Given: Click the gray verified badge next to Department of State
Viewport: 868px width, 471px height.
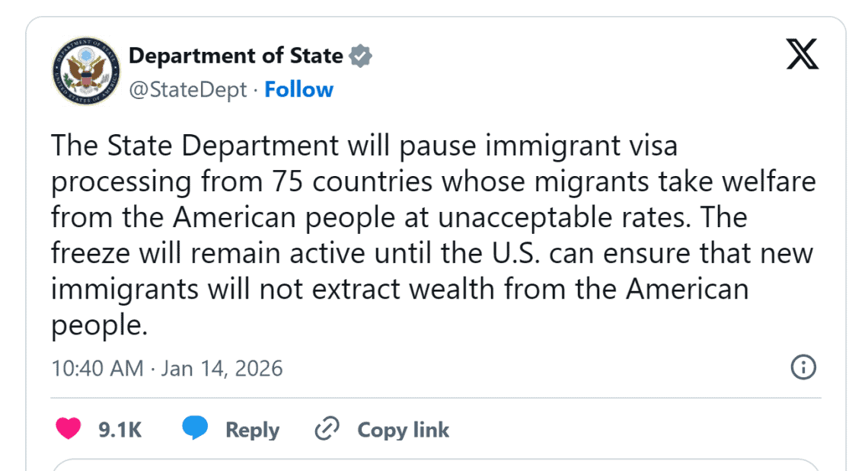Looking at the screenshot, I should [x=359, y=55].
